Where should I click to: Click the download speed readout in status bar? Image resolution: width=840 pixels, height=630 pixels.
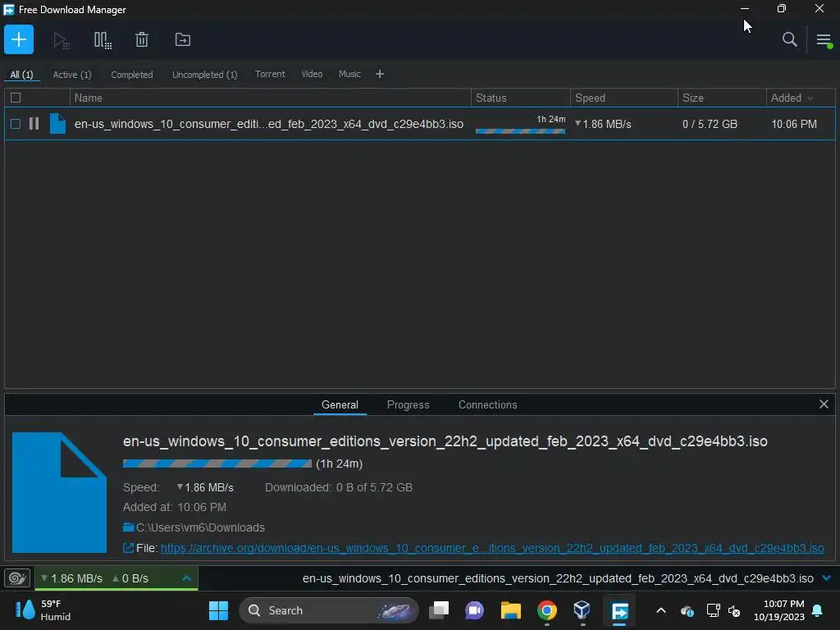pos(72,578)
